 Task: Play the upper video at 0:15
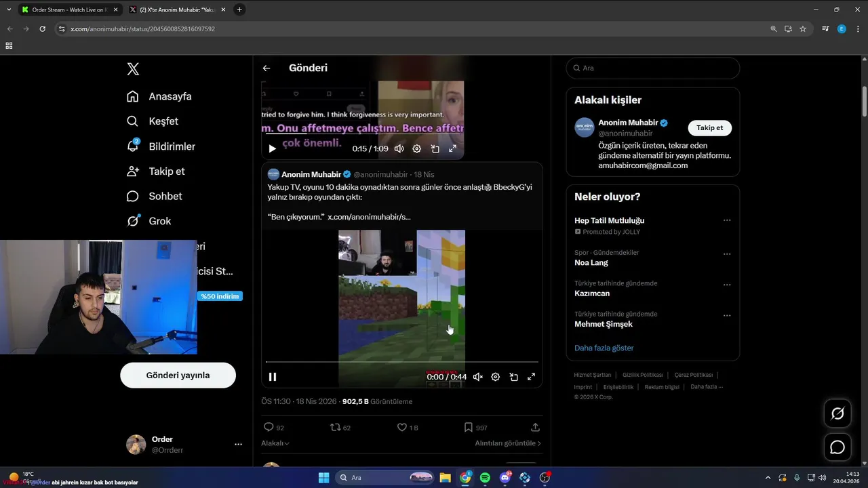(x=272, y=148)
